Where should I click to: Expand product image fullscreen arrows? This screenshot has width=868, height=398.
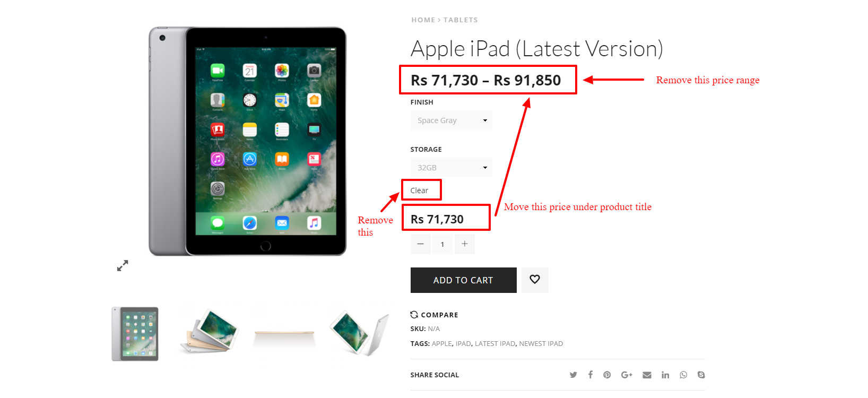click(123, 265)
